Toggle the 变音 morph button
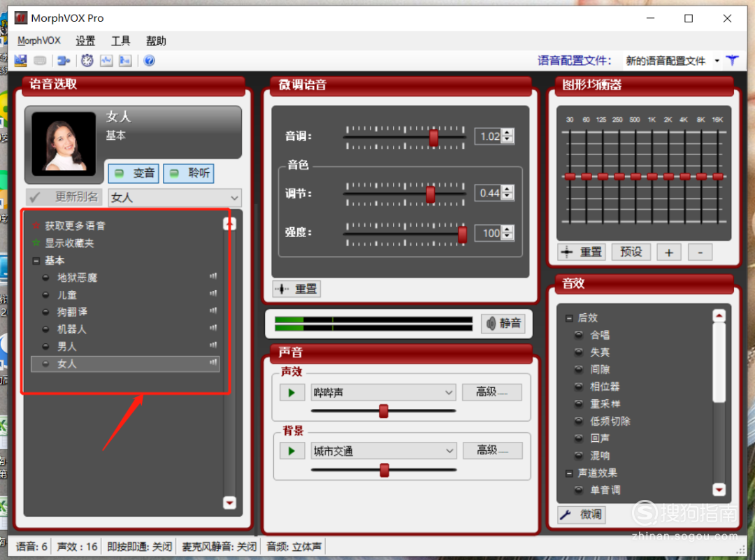 [134, 173]
